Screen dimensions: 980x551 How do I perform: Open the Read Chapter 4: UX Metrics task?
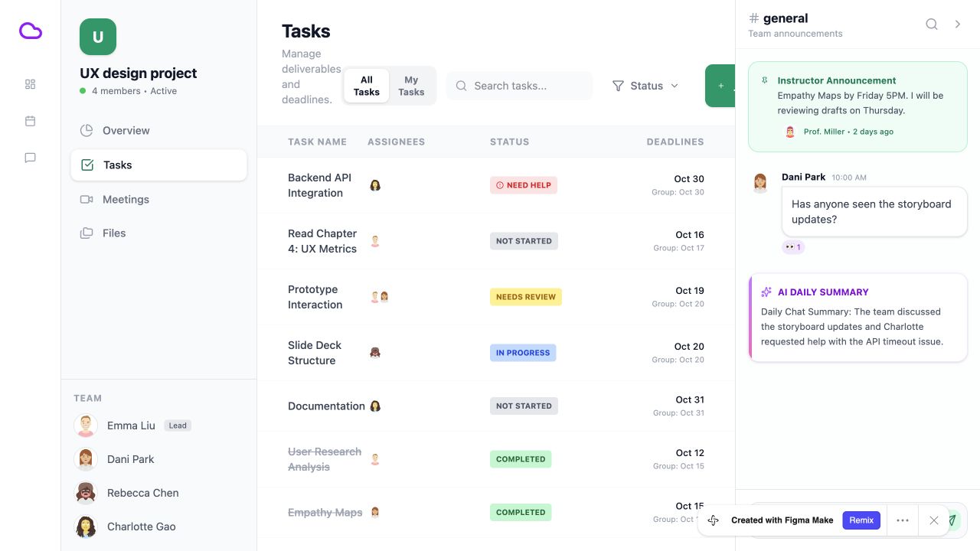click(x=322, y=241)
